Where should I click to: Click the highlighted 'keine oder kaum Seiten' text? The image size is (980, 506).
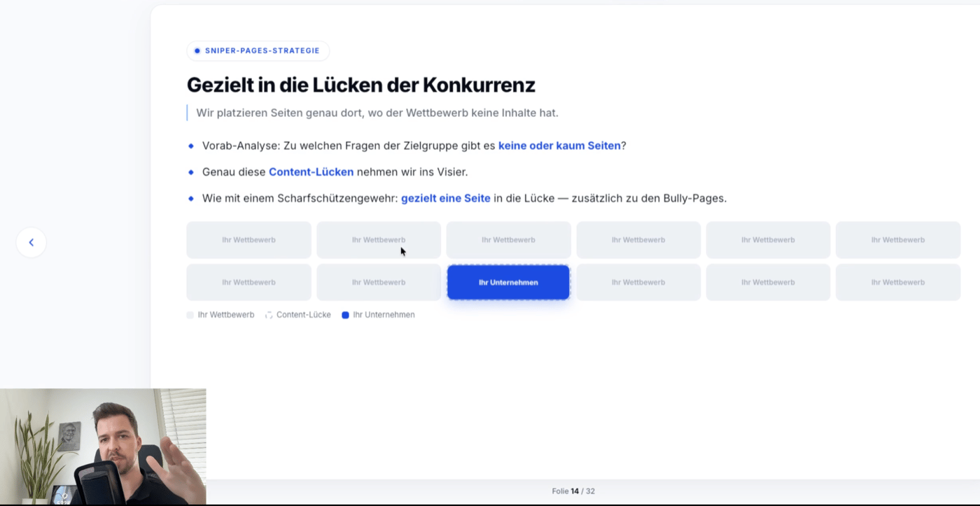tap(559, 146)
